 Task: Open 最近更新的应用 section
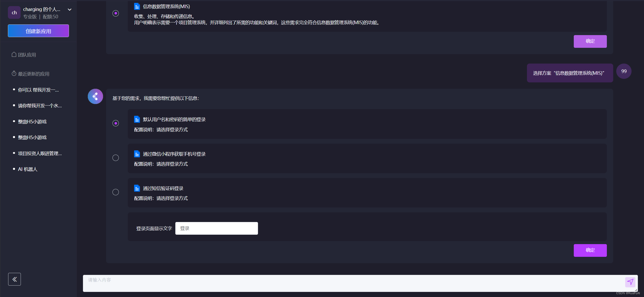pos(33,74)
